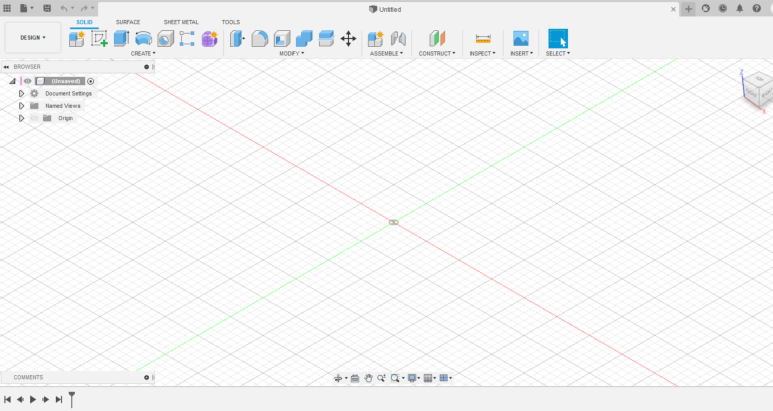
Task: Select the Create Form tool
Action: click(210, 39)
